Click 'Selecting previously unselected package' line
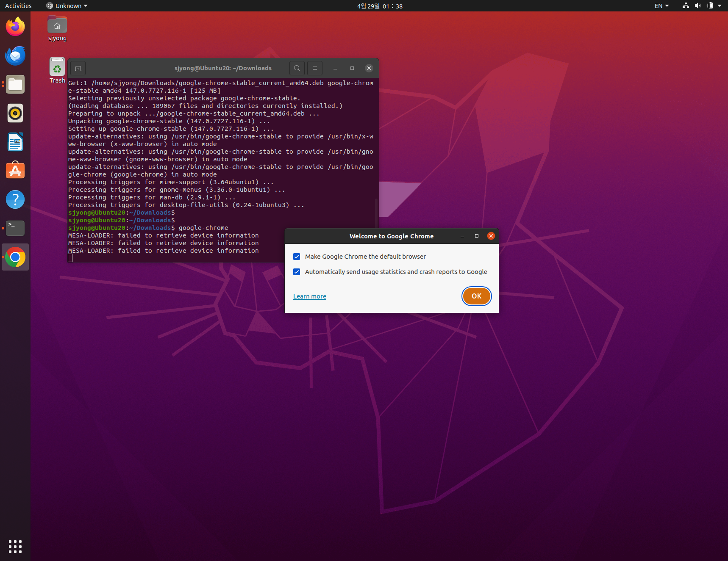The height and width of the screenshot is (561, 728). pos(184,98)
